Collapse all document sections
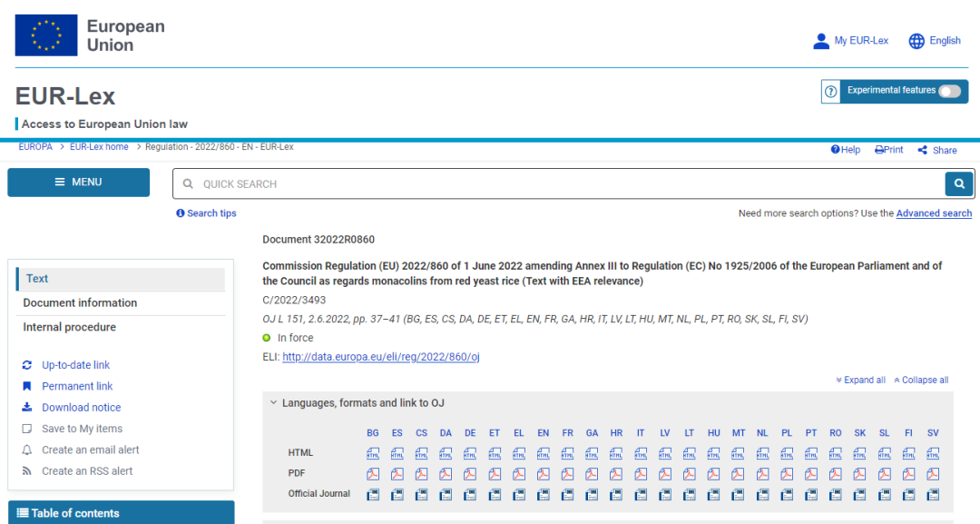The image size is (980, 524). point(921,381)
